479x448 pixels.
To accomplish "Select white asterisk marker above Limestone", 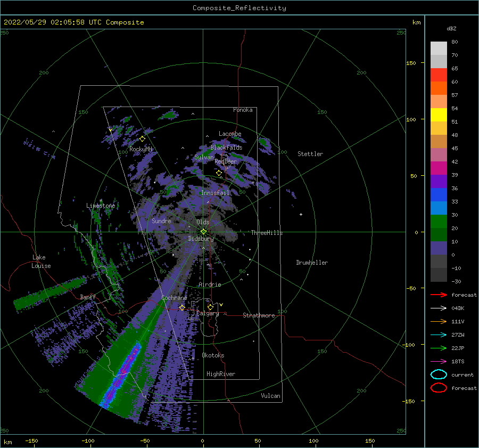I will (101, 201).
